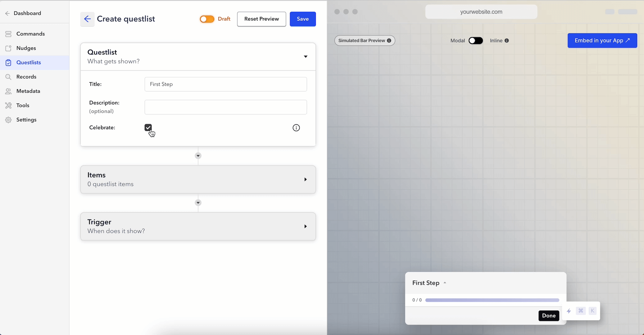The width and height of the screenshot is (644, 335).
Task: Click inside the Title input field
Action: pos(225,84)
